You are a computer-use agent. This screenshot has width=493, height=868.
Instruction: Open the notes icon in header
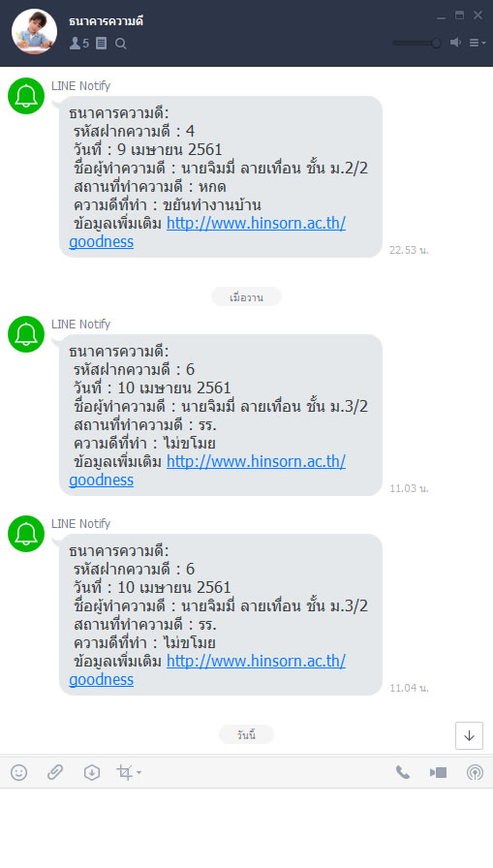[x=102, y=43]
